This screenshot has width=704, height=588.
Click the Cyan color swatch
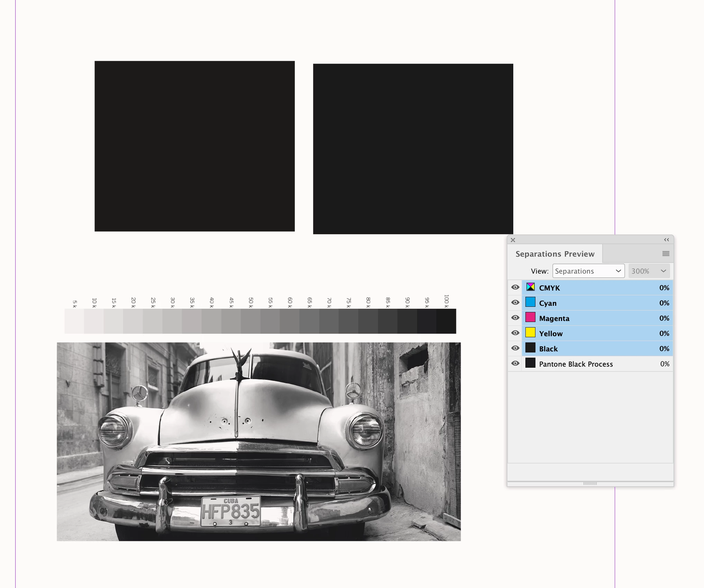tap(530, 302)
